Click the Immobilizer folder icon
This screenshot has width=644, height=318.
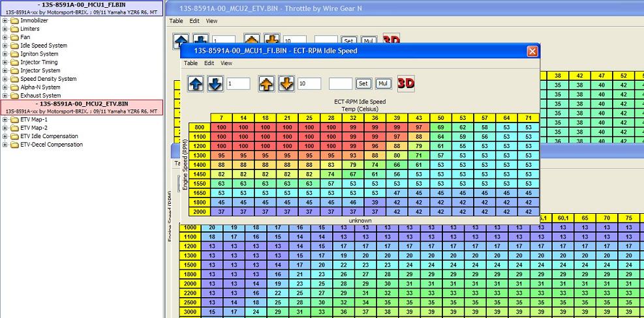coord(14,21)
